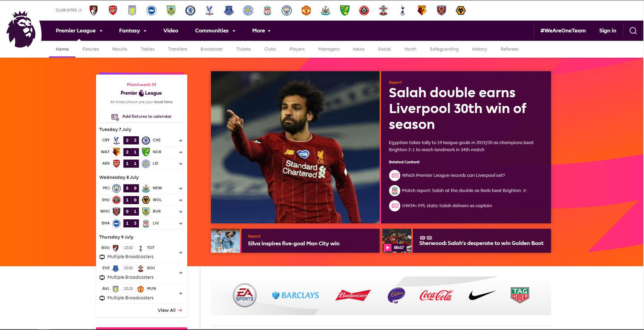Screen dimensions: 644x330
Task: Go to the Video menu item
Action: [x=171, y=31]
